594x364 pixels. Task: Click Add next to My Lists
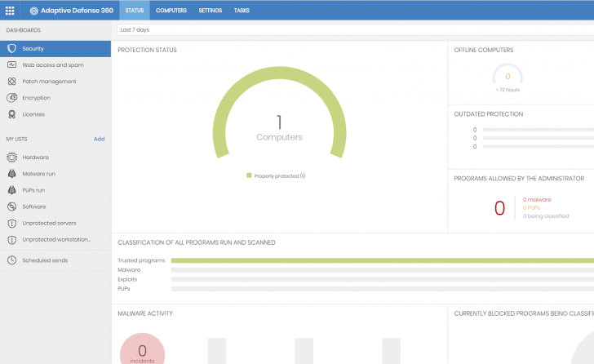[x=99, y=139]
